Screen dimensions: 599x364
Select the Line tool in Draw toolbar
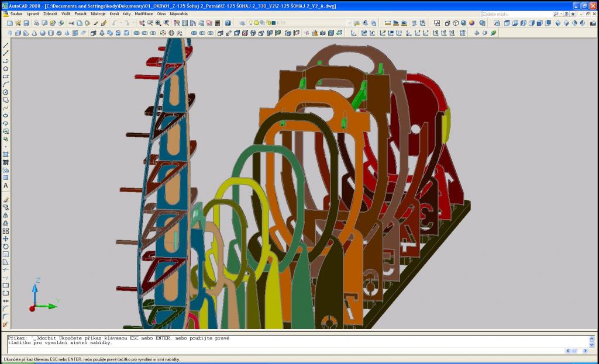click(6, 46)
